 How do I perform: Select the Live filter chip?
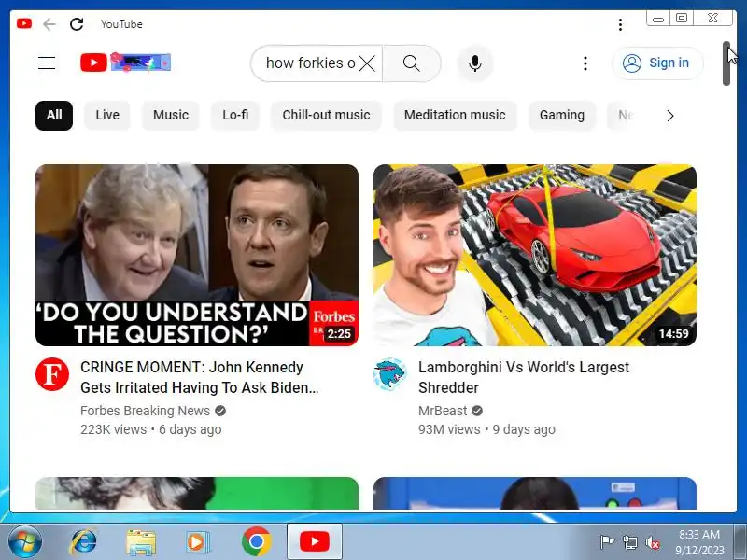[x=107, y=115]
